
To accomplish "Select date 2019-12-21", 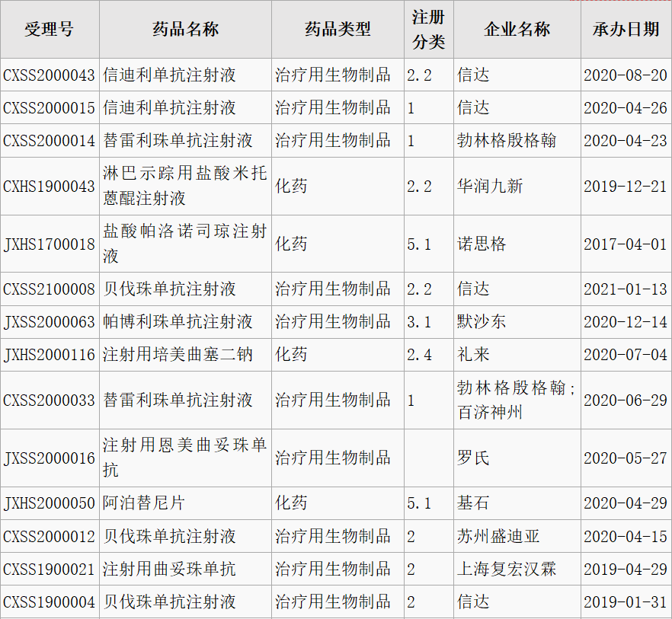I will [x=626, y=187].
